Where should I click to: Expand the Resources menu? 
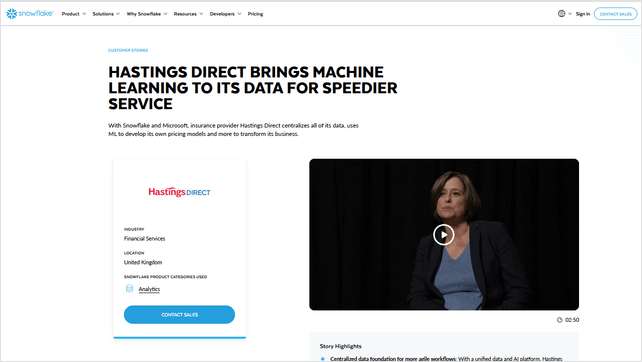click(188, 14)
